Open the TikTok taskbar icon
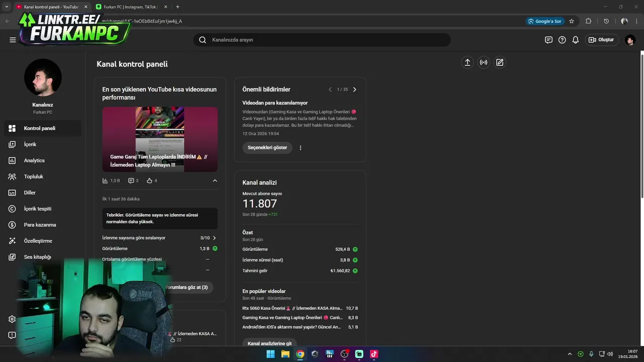The image size is (644, 362). 374,354
